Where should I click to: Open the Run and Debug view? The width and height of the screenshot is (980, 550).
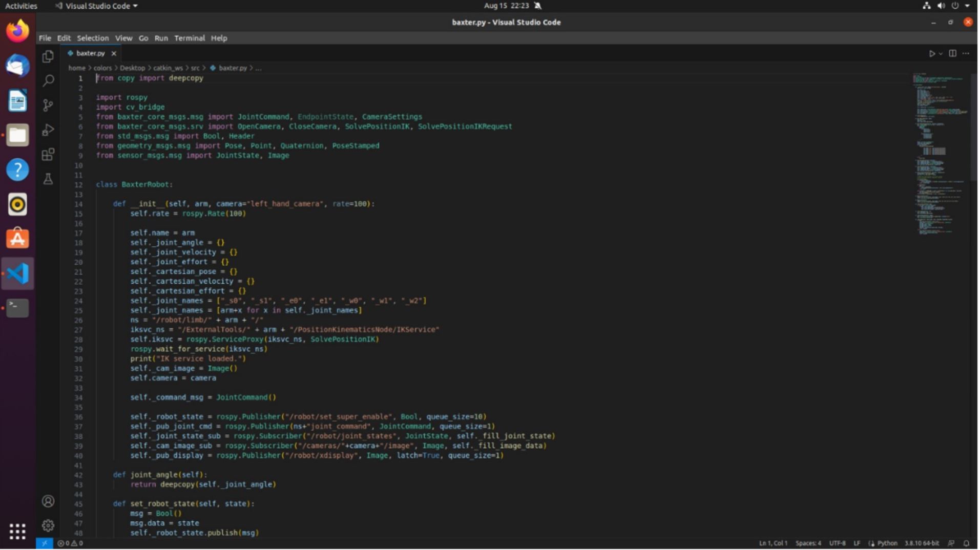[48, 130]
